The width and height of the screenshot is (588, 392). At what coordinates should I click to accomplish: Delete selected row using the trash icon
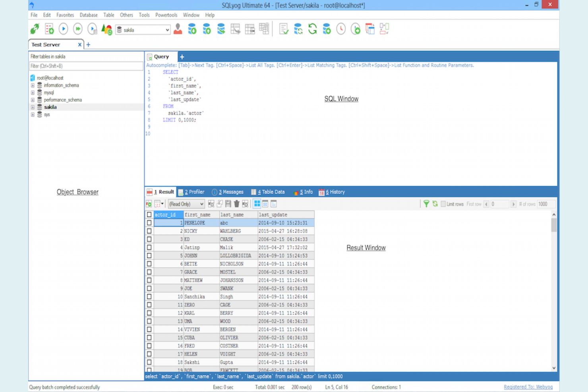point(237,204)
